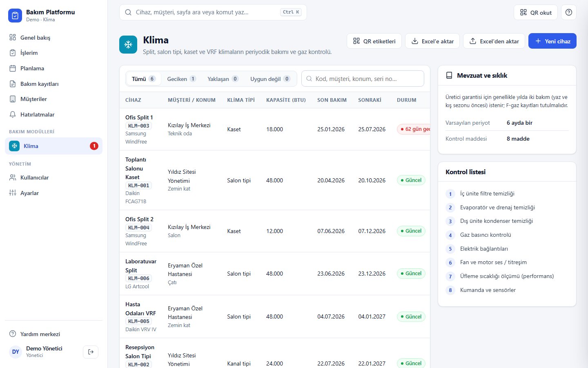This screenshot has width=588, height=368.
Task: Click the Bakım Platformu logo
Action: 15,16
